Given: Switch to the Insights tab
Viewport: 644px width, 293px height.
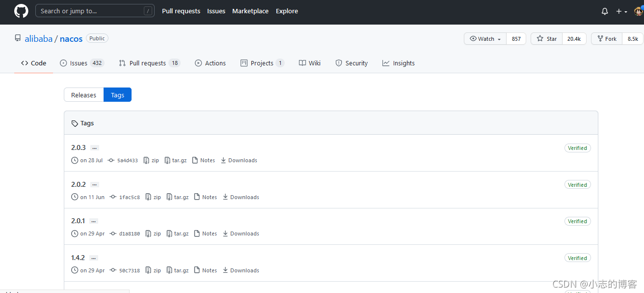Looking at the screenshot, I should [x=399, y=63].
